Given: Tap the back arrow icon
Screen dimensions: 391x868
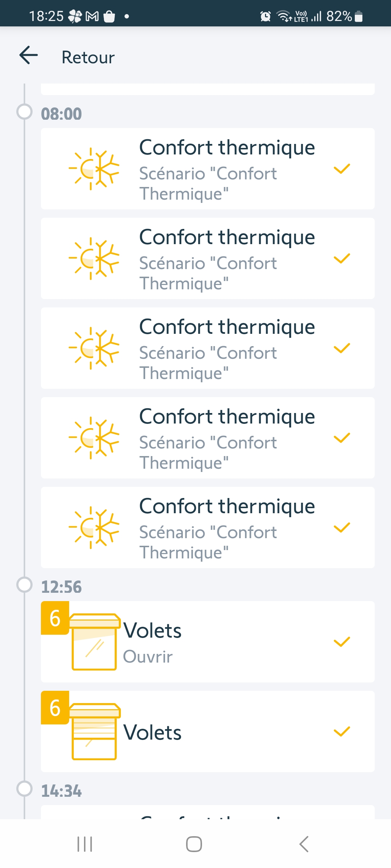Looking at the screenshot, I should (x=29, y=56).
